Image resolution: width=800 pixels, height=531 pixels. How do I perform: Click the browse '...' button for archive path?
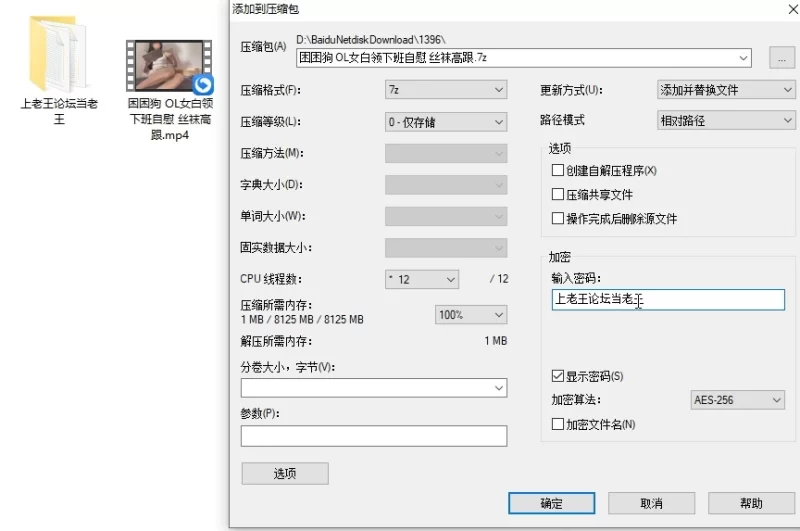tap(782, 58)
